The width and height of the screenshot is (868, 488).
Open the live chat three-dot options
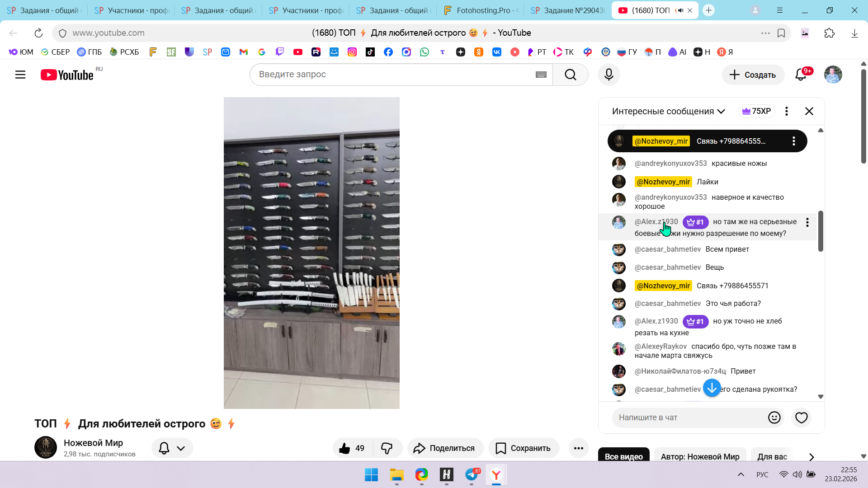click(787, 111)
